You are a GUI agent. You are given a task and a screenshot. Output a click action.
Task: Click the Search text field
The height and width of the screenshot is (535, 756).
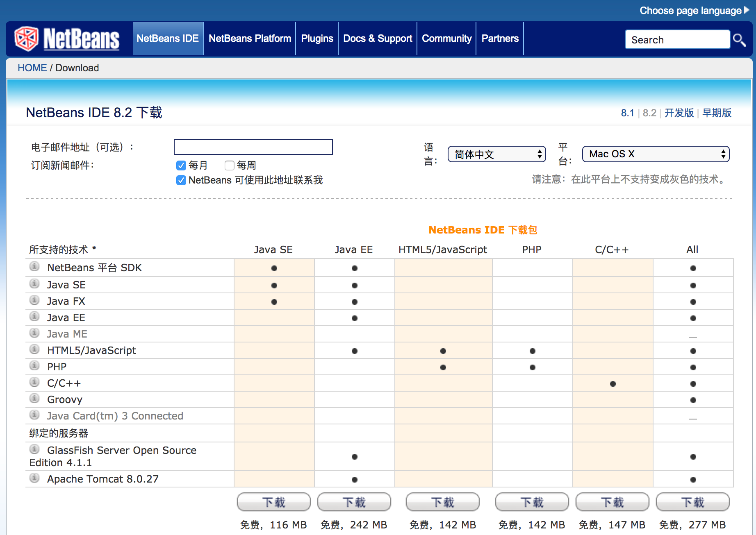point(677,40)
